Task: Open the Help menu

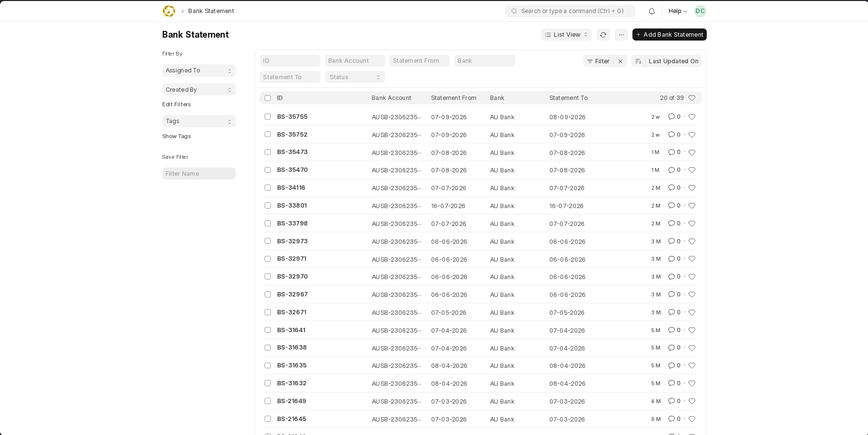Action: pos(678,11)
